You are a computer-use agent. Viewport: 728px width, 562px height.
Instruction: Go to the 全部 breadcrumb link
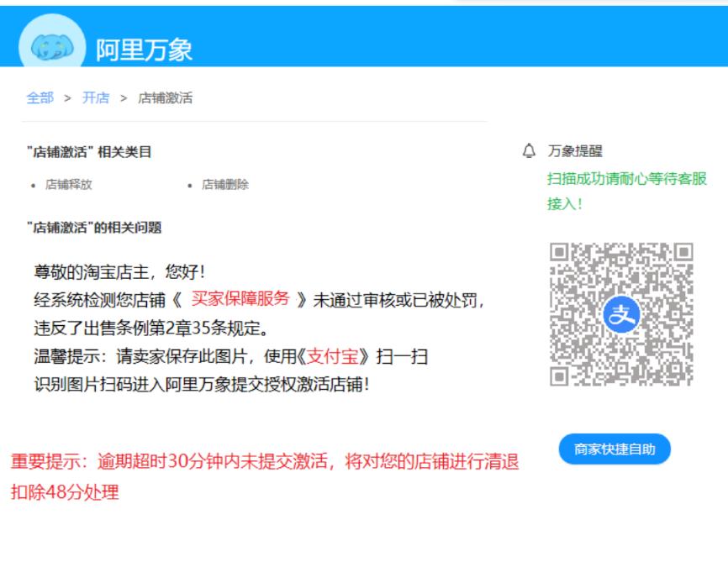click(40, 97)
